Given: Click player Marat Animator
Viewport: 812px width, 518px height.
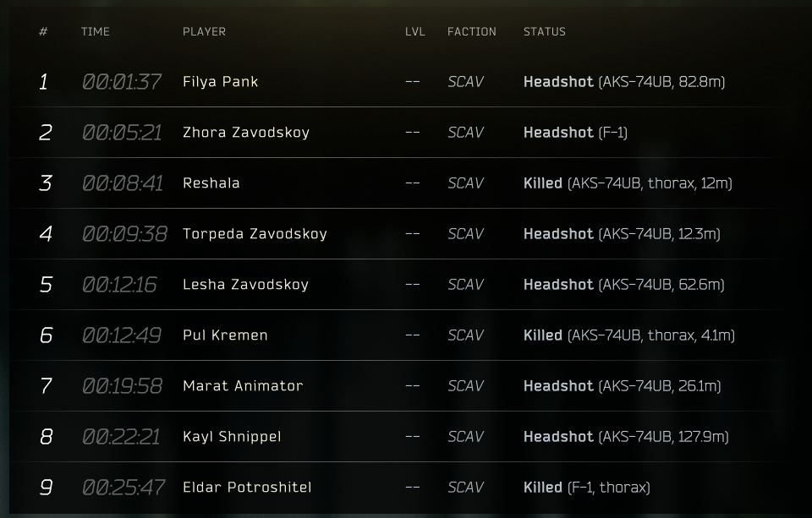Looking at the screenshot, I should [x=243, y=386].
